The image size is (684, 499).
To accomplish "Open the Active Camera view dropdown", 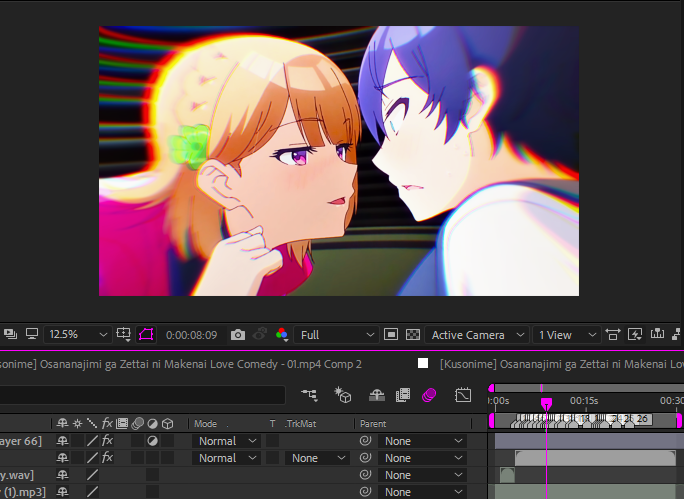I will (x=477, y=335).
